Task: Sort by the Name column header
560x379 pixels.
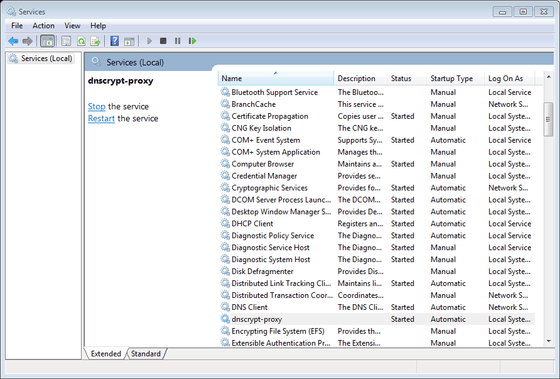Action: click(x=275, y=78)
